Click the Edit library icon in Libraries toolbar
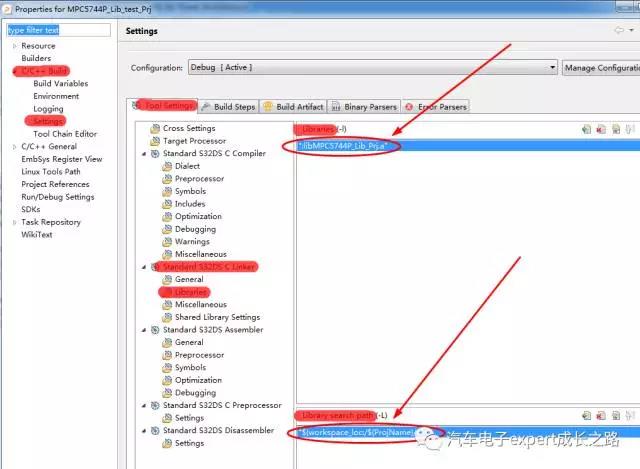This screenshot has width=640, height=469. point(616,129)
